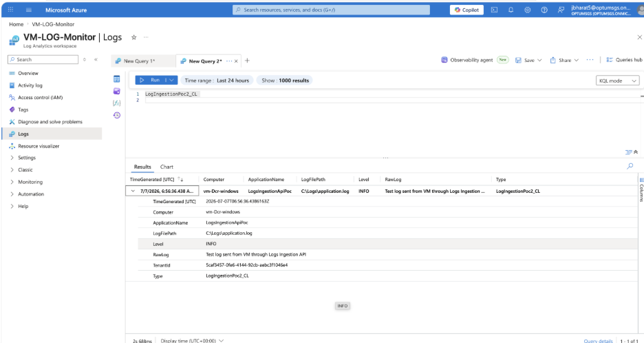This screenshot has width=644, height=343.
Task: Open the Help question mark icon
Action: pyautogui.click(x=544, y=10)
